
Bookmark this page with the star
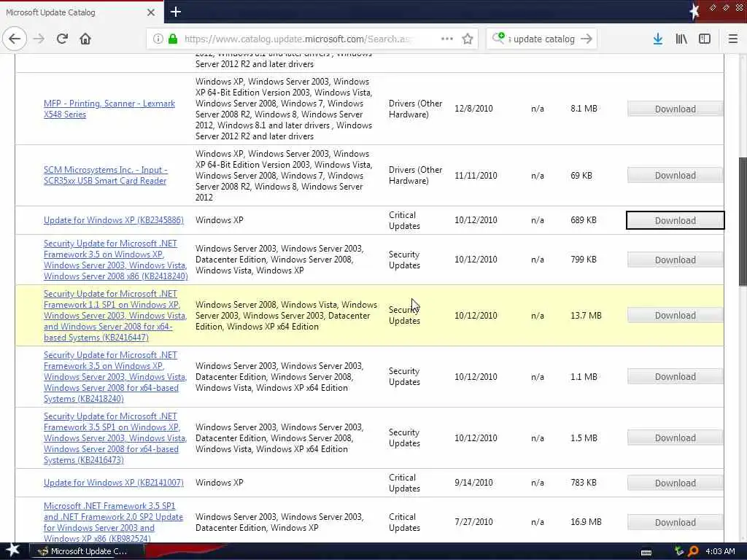(x=468, y=39)
